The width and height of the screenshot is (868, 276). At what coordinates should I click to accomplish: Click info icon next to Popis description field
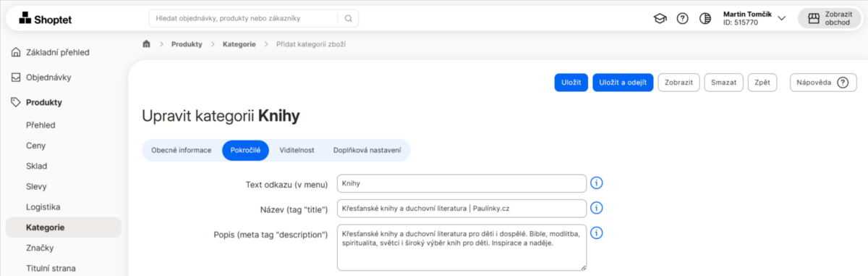597,233
